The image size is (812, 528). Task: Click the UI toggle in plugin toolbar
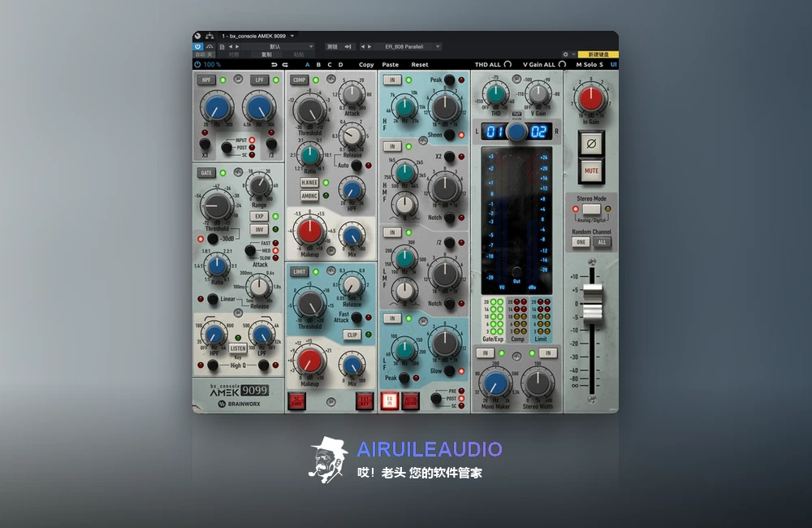(614, 65)
